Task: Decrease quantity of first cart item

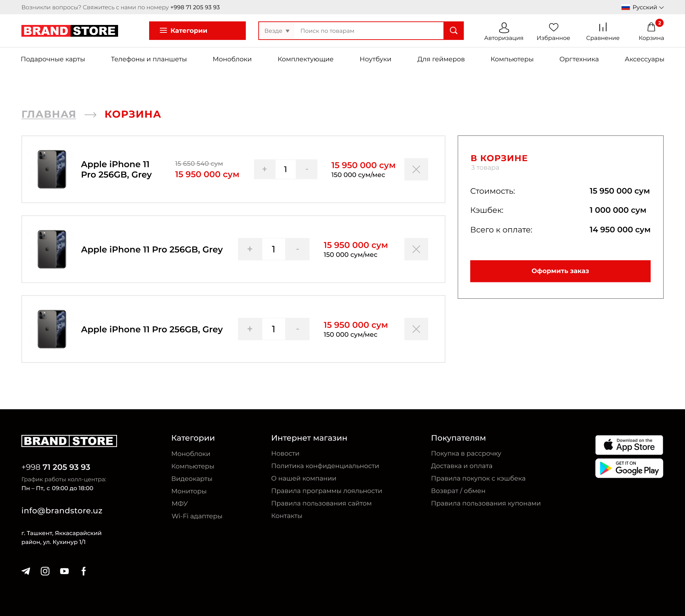Action: coord(307,169)
